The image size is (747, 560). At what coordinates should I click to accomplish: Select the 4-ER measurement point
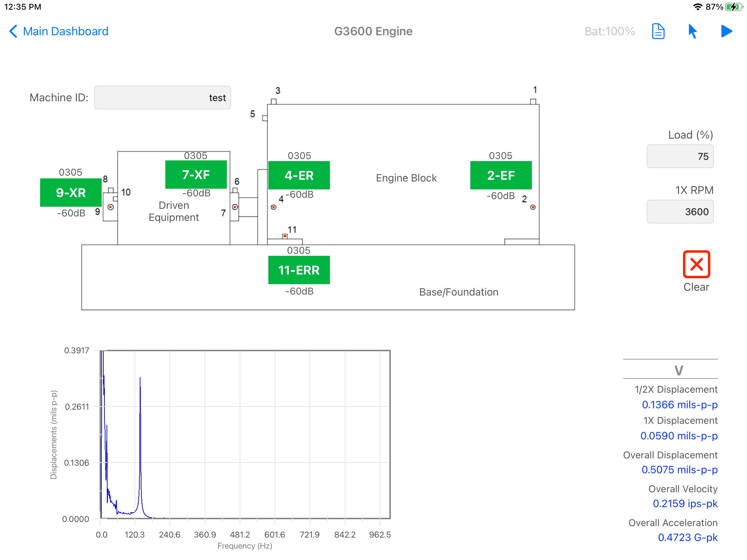[299, 175]
